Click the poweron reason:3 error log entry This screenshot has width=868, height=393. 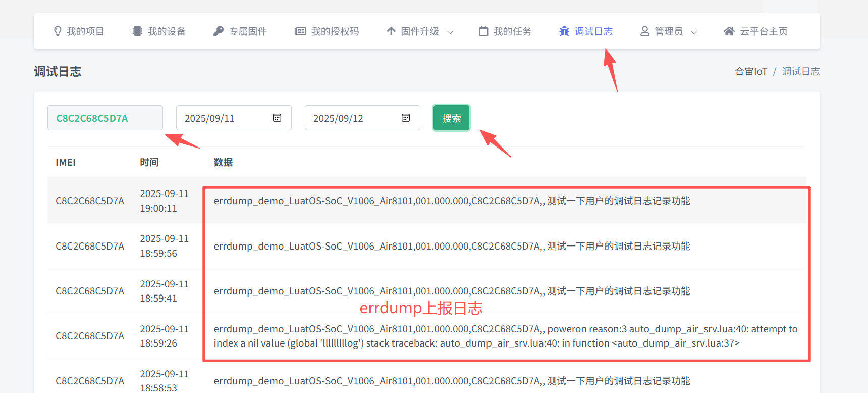tap(506, 336)
